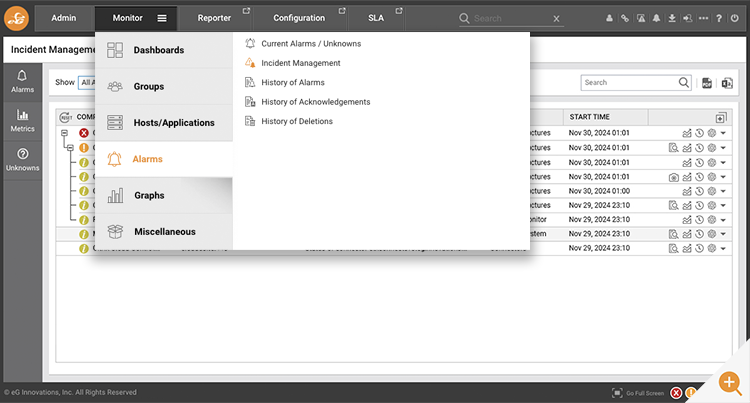Viewport: 750px width, 403px height.
Task: Open history clock icon in Nov 30 01:00 row
Action: tap(699, 191)
